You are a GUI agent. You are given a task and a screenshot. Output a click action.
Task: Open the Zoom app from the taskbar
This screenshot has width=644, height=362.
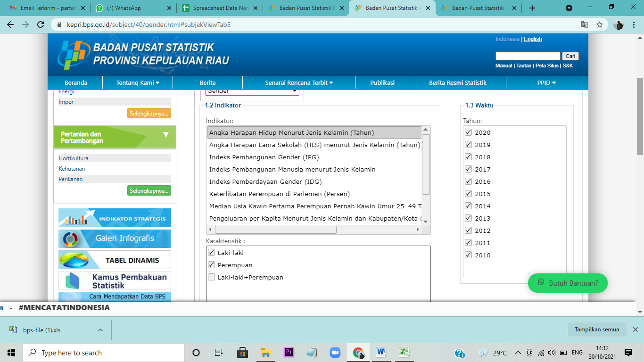pos(335,353)
